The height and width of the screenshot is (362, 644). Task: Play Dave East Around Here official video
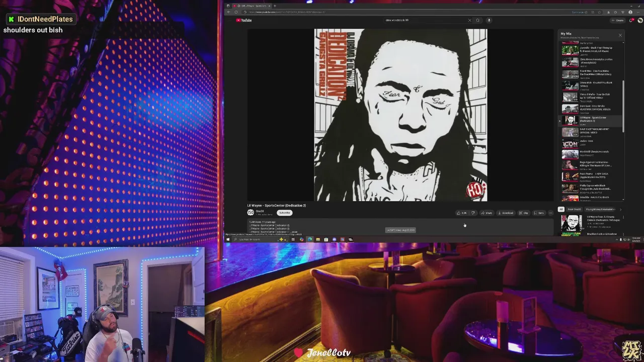tap(591, 132)
